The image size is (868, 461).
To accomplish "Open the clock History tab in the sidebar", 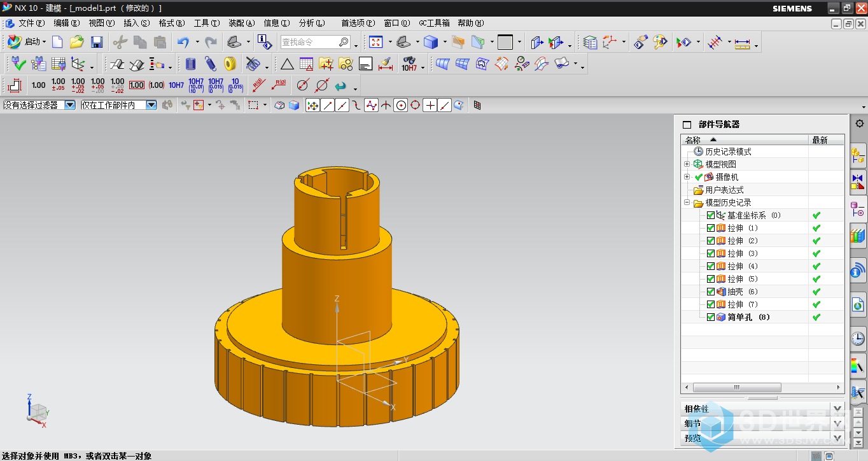I will (x=858, y=338).
